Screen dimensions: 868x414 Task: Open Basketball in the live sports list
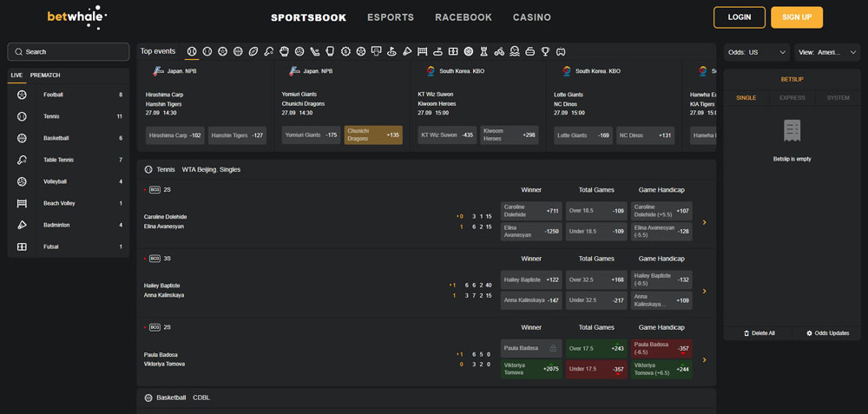[x=69, y=138]
